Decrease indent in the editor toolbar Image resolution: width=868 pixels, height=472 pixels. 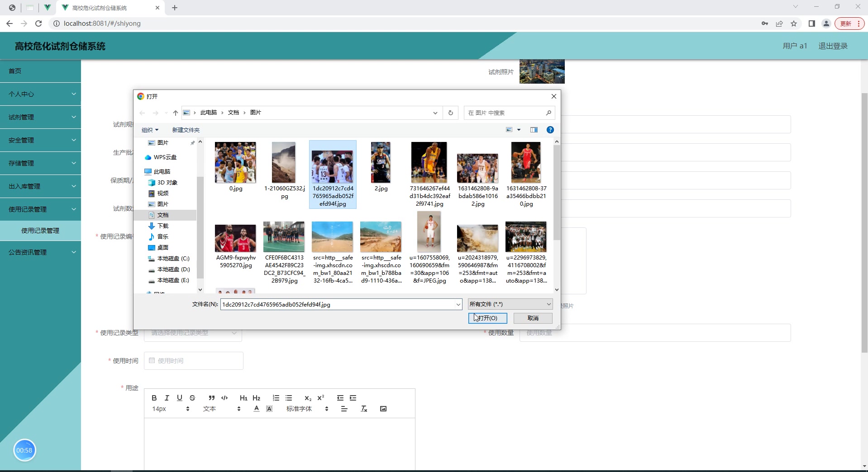coord(340,398)
